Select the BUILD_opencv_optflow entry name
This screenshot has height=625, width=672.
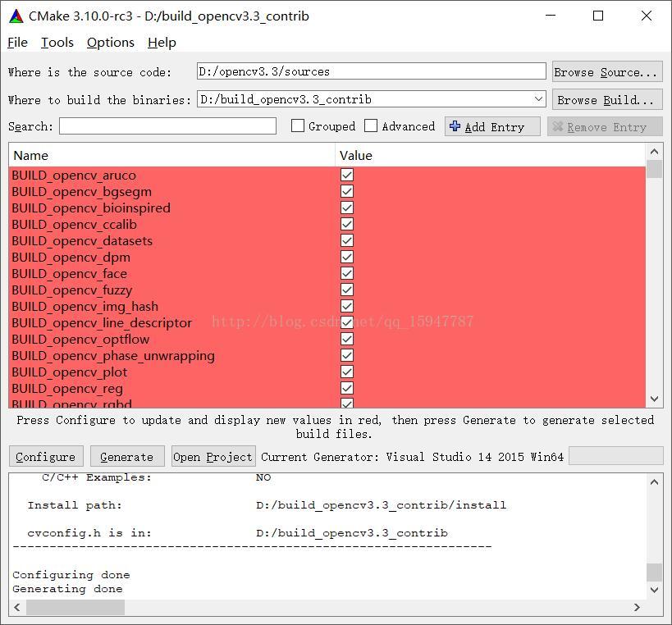pyautogui.click(x=81, y=340)
